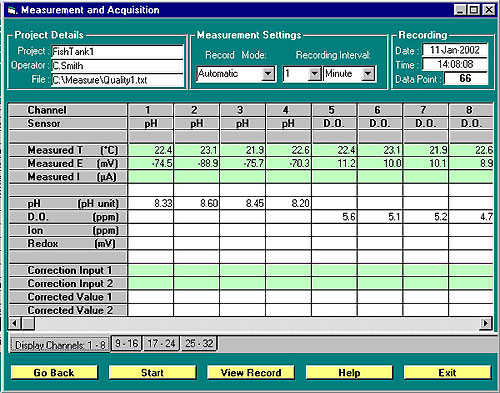This screenshot has height=393, width=500.
Task: Minimize the Measurement and Acquisition window
Action: click(x=460, y=10)
